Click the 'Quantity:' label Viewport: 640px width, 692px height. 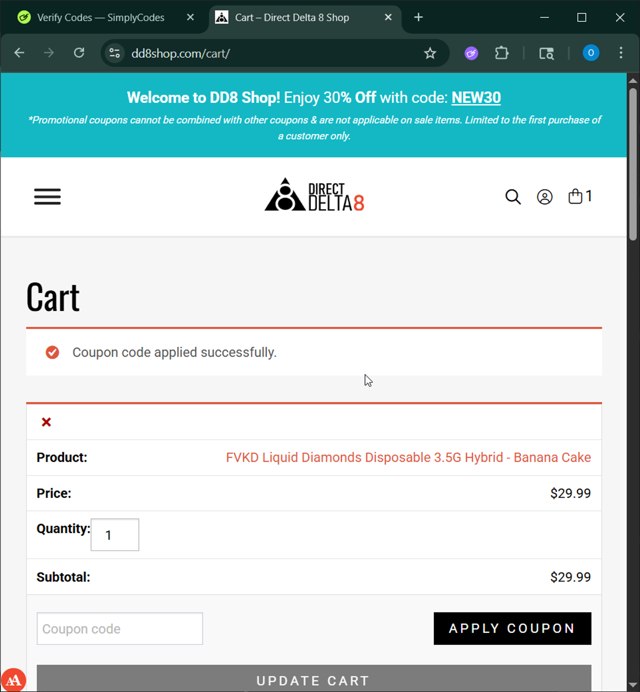pos(63,528)
